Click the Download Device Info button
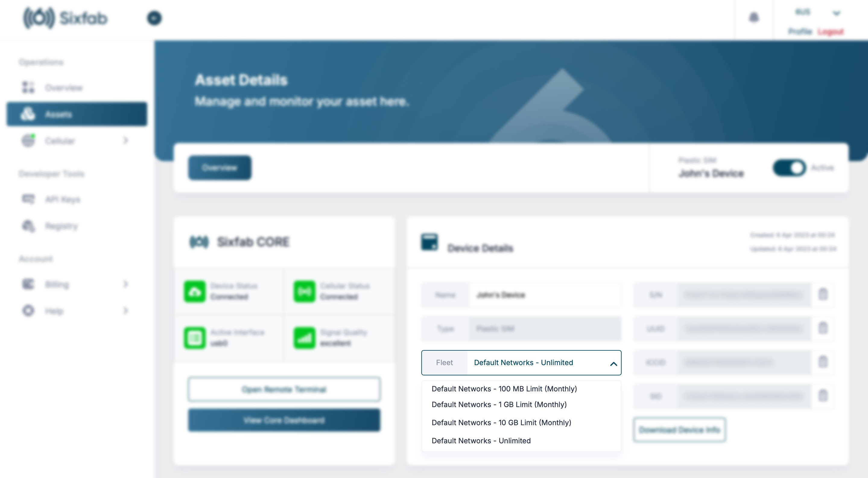The width and height of the screenshot is (868, 478). tap(679, 430)
